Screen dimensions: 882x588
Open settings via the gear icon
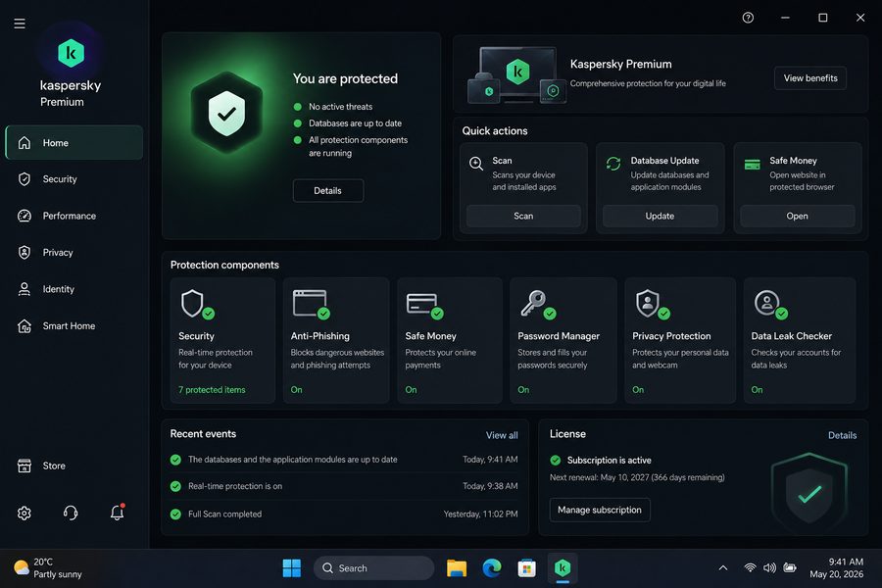(24, 514)
